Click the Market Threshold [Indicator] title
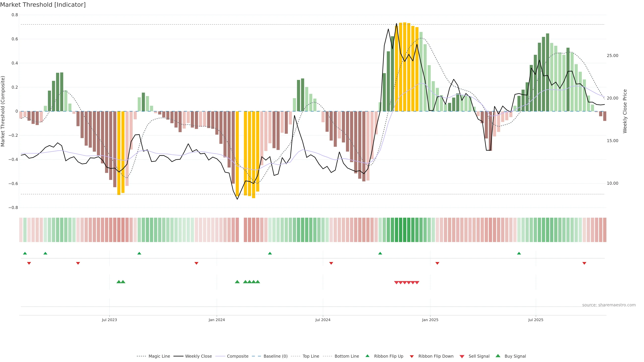 click(x=43, y=5)
